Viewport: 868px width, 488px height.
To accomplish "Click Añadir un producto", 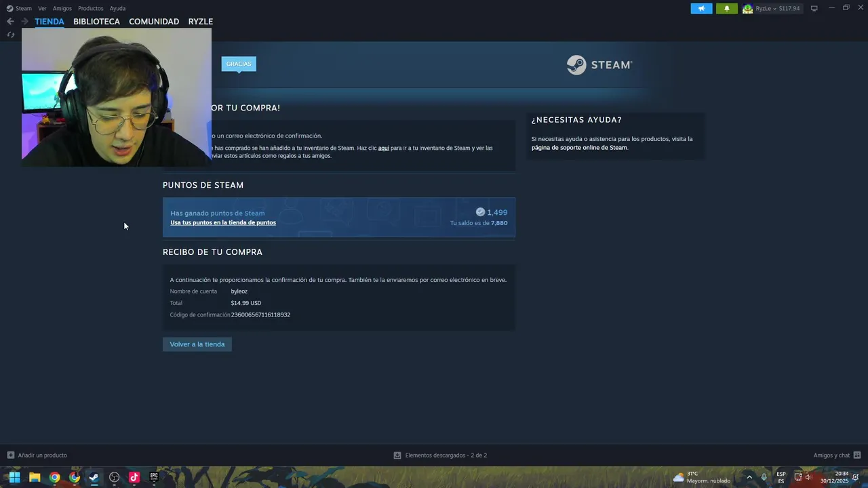I will click(x=42, y=455).
